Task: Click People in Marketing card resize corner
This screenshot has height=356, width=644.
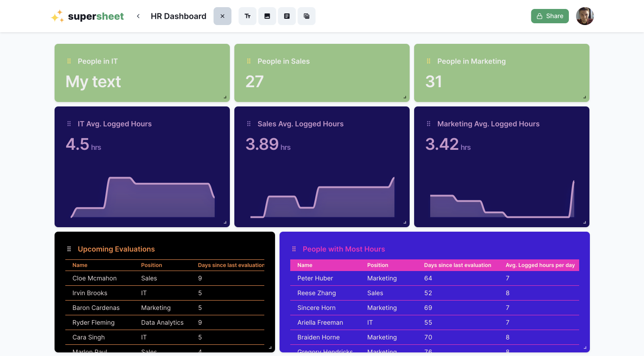Action: [x=585, y=97]
